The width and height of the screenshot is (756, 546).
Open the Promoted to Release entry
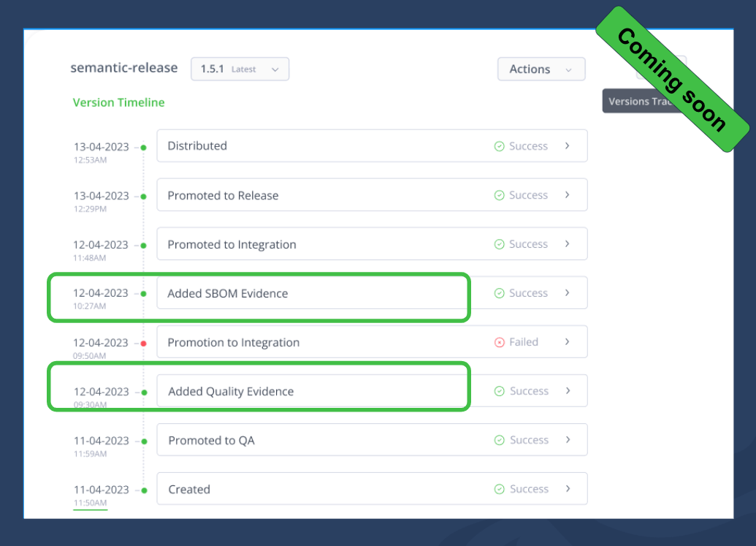pos(372,195)
